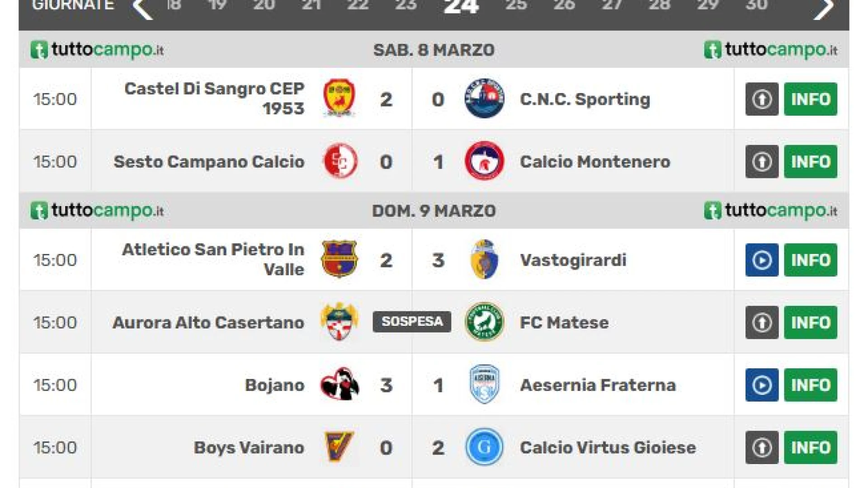Screen dimensions: 868x488
Task: Open Calcio Montenero team link
Action: [595, 162]
